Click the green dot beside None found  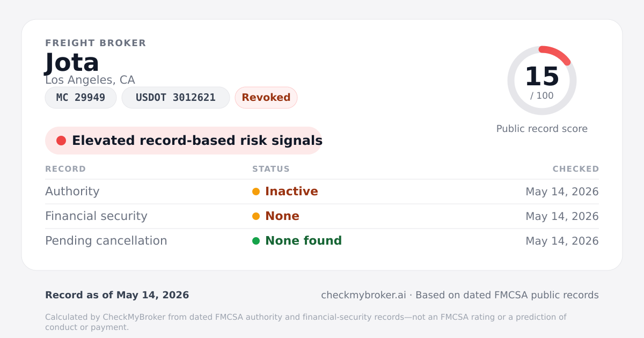pyautogui.click(x=256, y=241)
